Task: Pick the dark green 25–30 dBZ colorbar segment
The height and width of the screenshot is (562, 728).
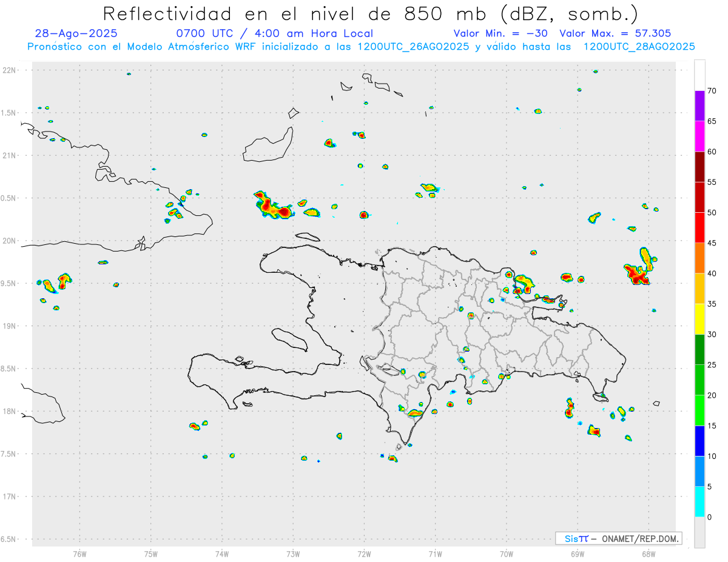Action: [699, 350]
